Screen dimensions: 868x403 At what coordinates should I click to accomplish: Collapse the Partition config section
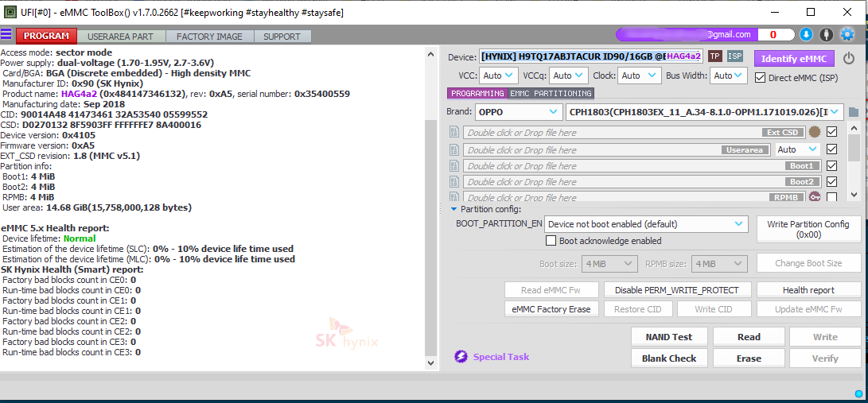coord(454,210)
